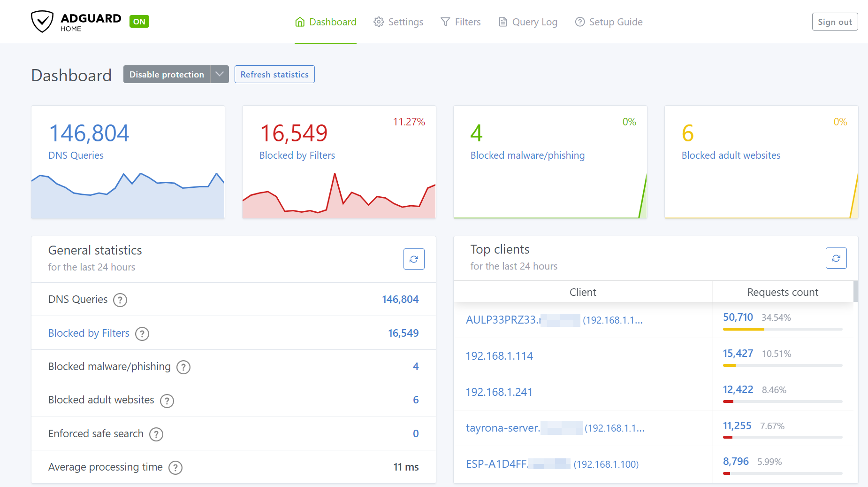Screen dimensions: 868x487
Task: Click the AdGuard Home shield logo
Action: (x=42, y=22)
